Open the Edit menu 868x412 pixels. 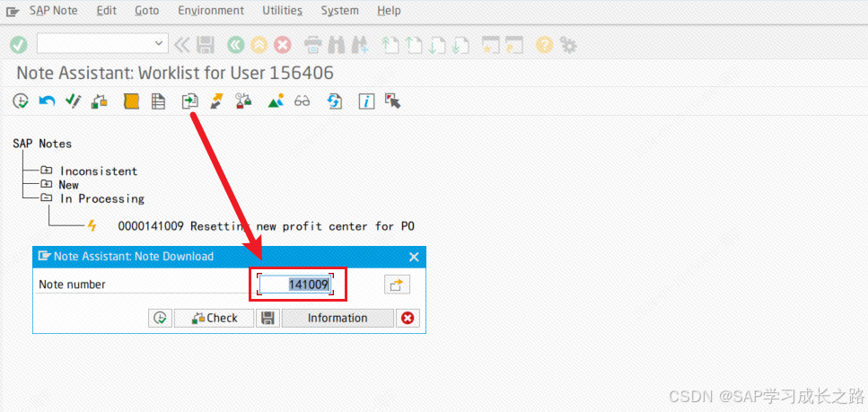click(106, 11)
